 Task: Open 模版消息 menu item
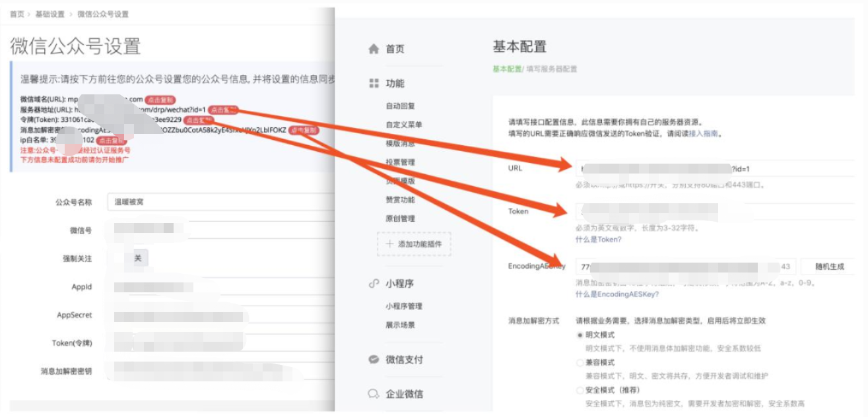point(400,143)
